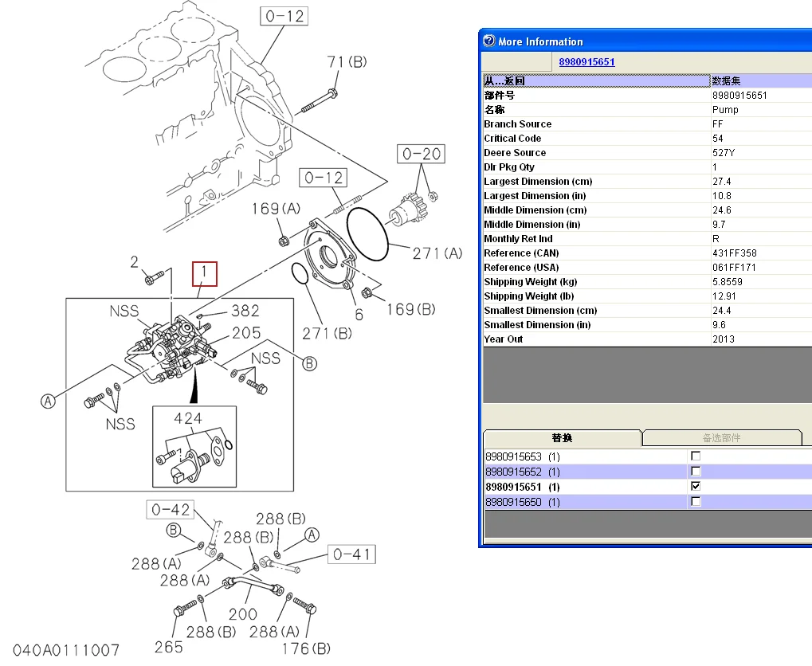Tick the checkbox for part 8980915650
This screenshot has width=812, height=666.
point(696,502)
